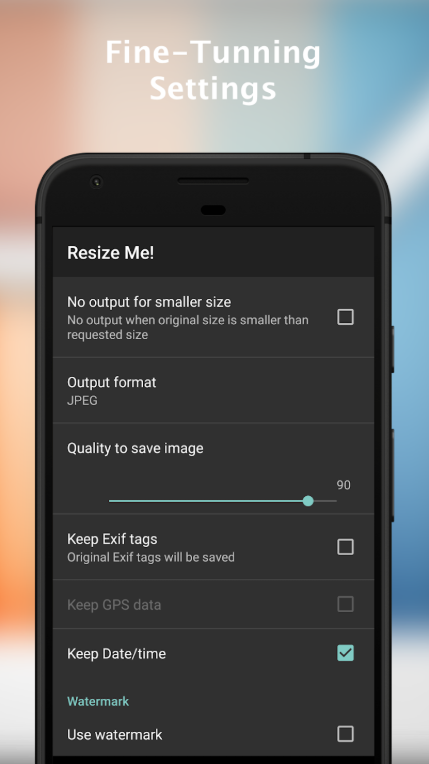Viewport: 429px width, 764px height.
Task: Tap the Watermark section header
Action: coord(98,701)
